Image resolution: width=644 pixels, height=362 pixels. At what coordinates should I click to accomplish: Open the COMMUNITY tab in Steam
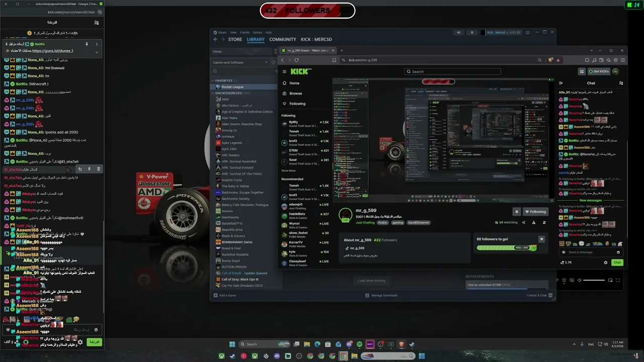coord(283,39)
